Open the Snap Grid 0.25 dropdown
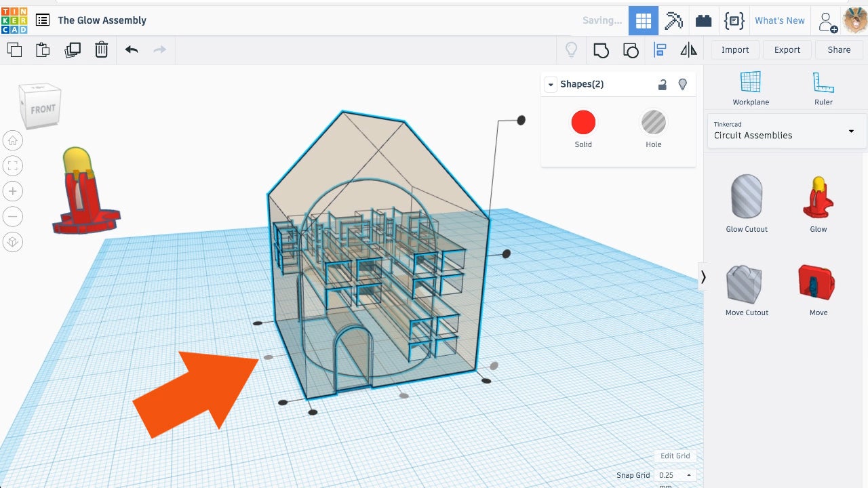Viewport: 868px width, 488px height. [675, 475]
